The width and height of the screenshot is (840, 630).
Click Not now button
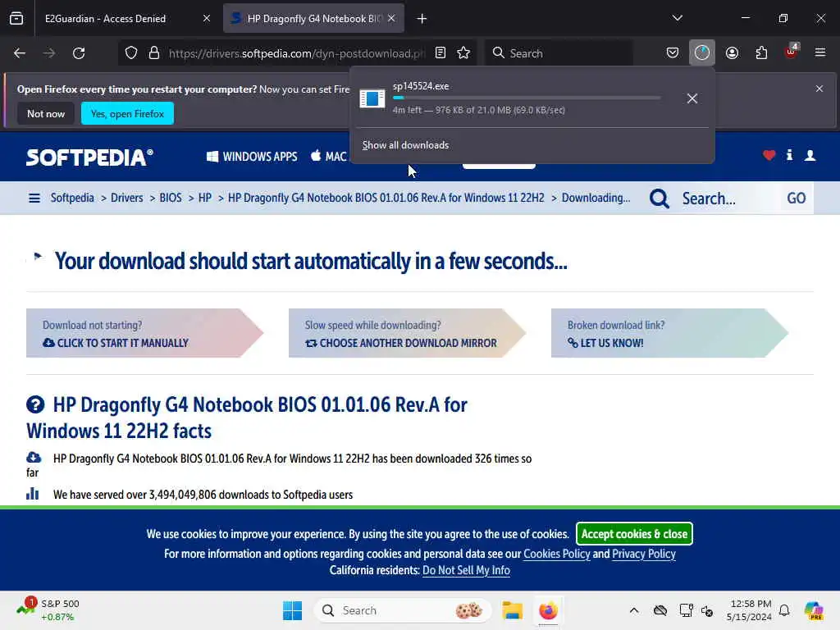[46, 113]
